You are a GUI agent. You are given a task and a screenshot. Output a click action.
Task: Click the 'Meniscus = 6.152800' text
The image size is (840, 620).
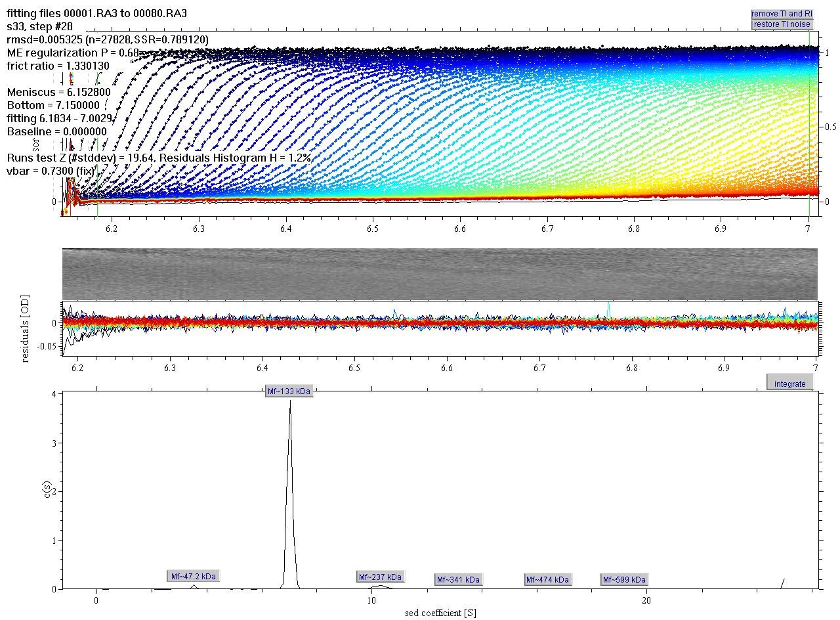click(x=59, y=92)
